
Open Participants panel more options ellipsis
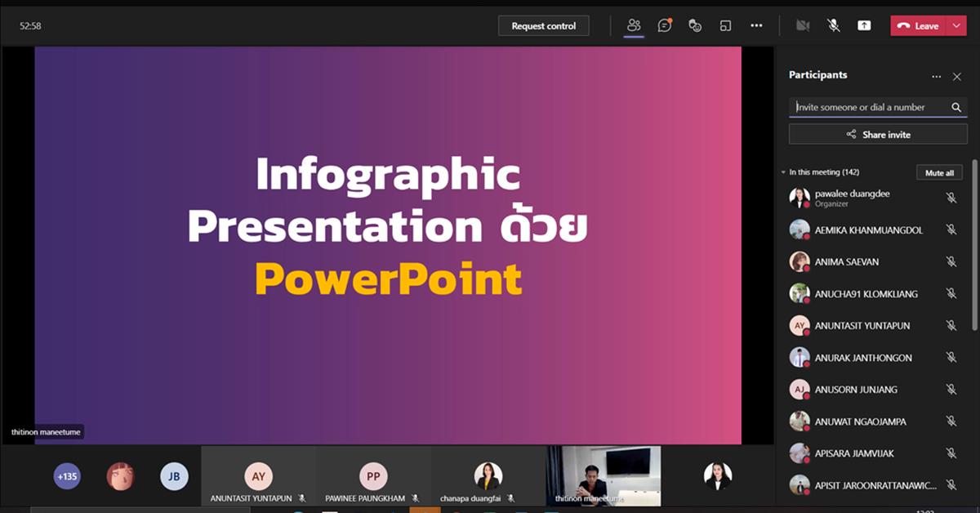click(936, 77)
